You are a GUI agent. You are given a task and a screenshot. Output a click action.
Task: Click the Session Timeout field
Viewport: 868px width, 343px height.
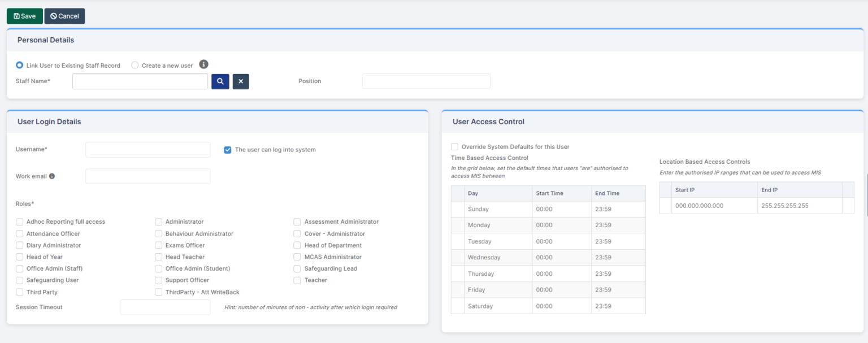pyautogui.click(x=165, y=307)
